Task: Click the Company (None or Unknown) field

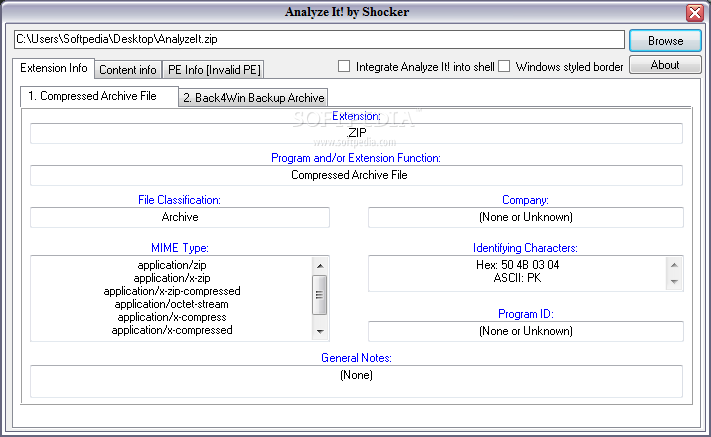Action: (526, 217)
